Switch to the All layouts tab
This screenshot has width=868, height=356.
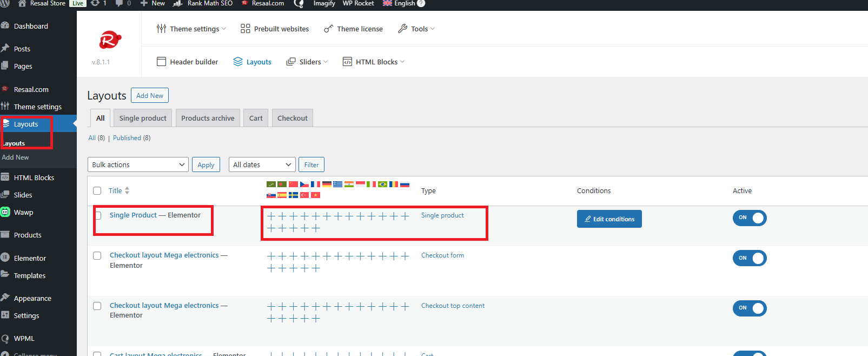(x=101, y=118)
